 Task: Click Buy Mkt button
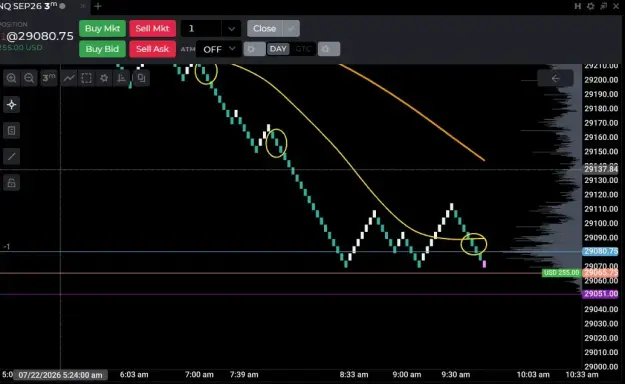[x=102, y=28]
